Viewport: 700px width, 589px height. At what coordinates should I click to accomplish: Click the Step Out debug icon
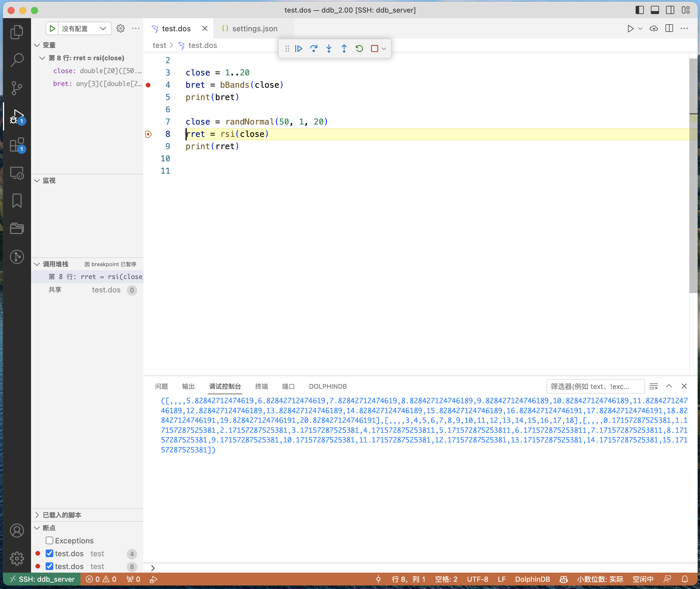pos(344,49)
